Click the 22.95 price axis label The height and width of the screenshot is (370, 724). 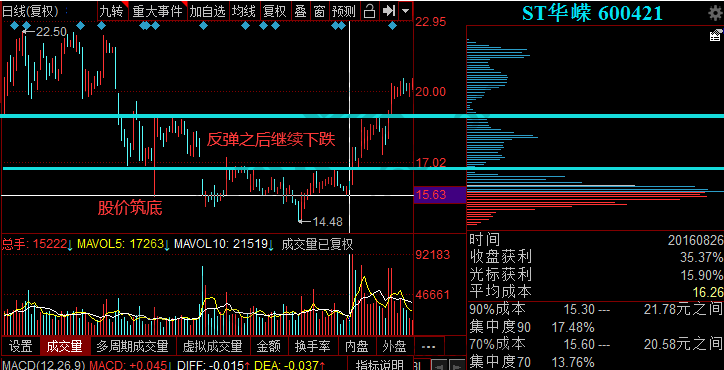coord(431,22)
